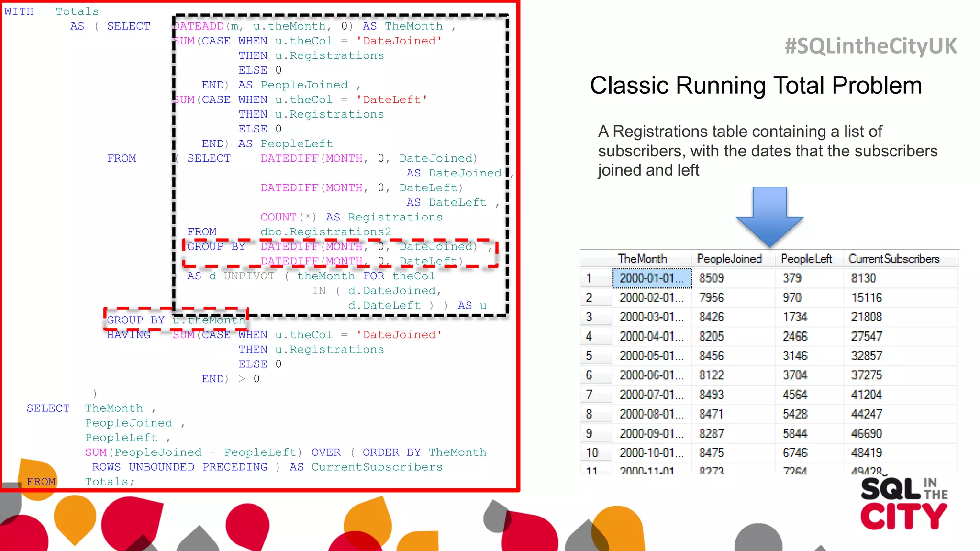
Task: Click the 27547 CurrentSubscribers cell
Action: 900,336
